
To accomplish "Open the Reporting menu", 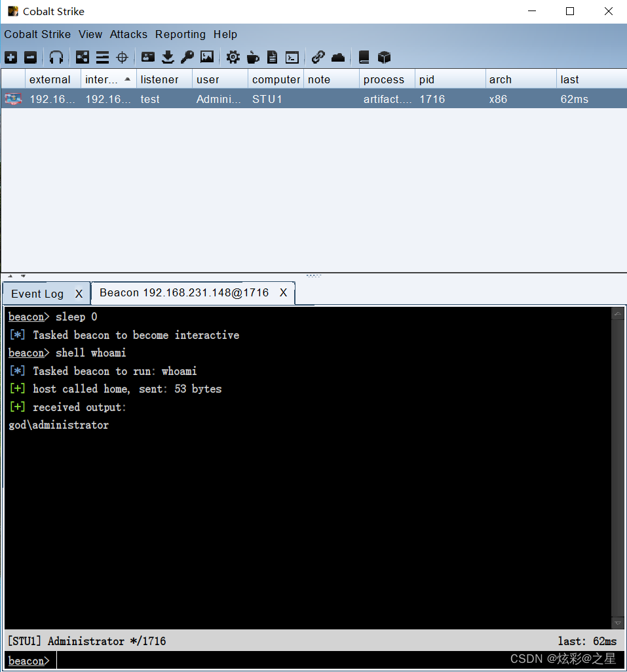I will coord(180,34).
